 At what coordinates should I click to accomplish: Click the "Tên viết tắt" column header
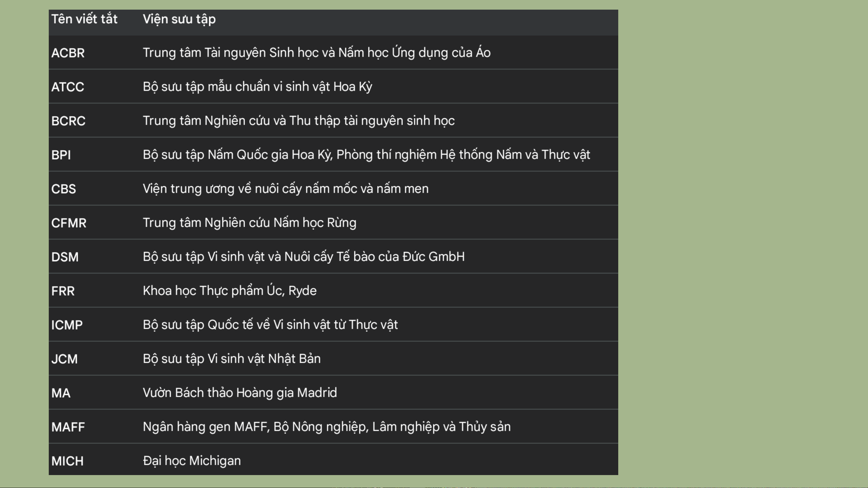click(84, 19)
